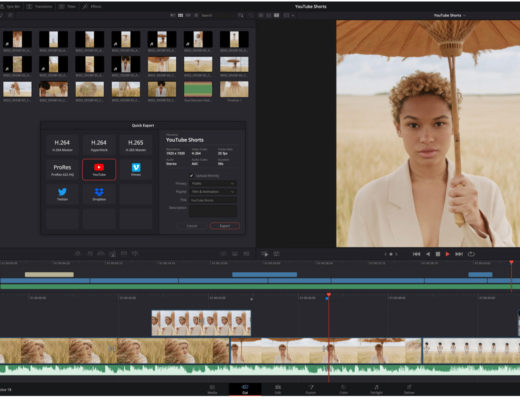Click the cream-colored clip in upper timeline

coord(49,275)
